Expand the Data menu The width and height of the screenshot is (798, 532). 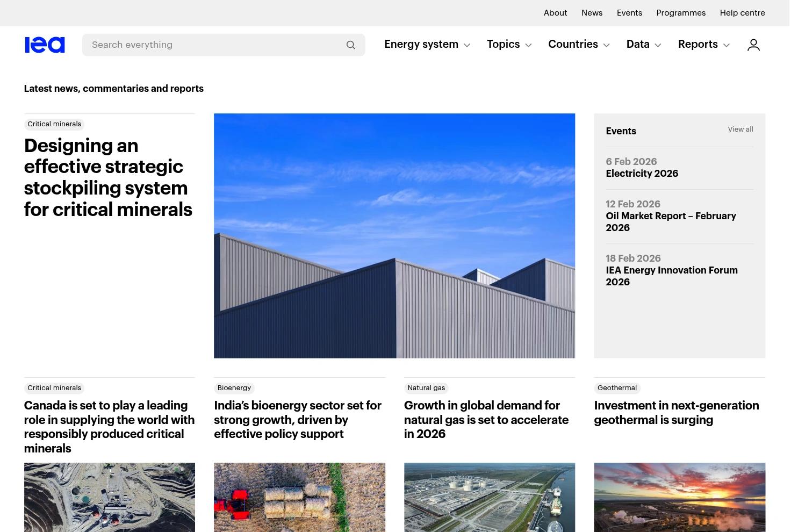click(x=644, y=45)
